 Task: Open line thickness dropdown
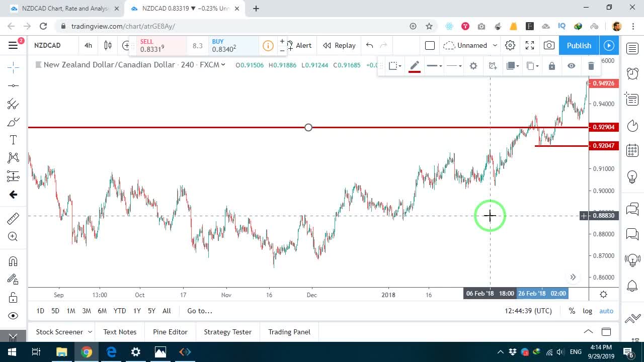(434, 66)
